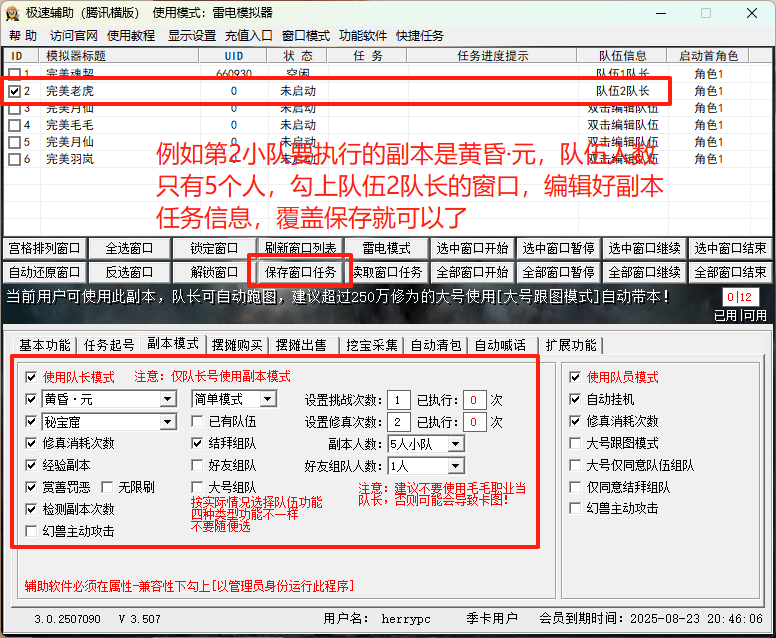Enable the 无限刷 checkbox
This screenshot has width=776, height=638.
click(x=107, y=488)
